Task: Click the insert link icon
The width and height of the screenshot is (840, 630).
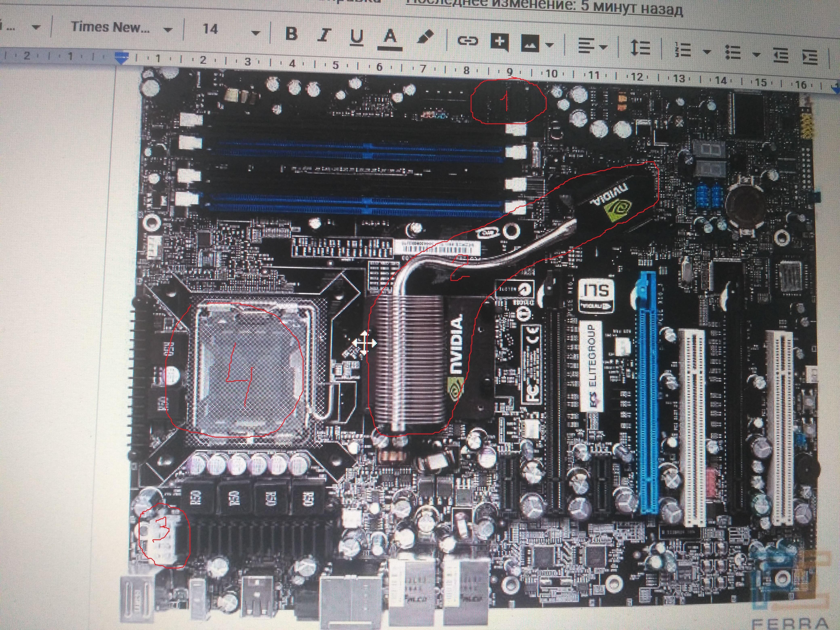Action: tap(467, 40)
